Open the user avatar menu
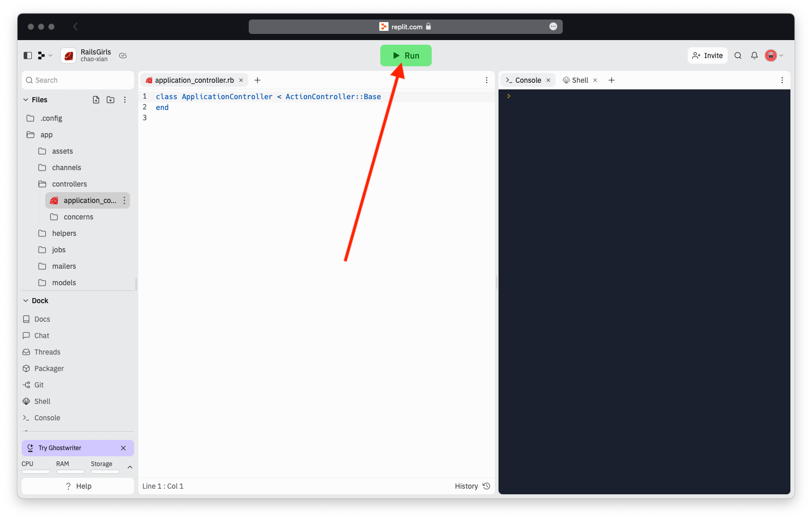This screenshot has width=812, height=520. (x=774, y=55)
